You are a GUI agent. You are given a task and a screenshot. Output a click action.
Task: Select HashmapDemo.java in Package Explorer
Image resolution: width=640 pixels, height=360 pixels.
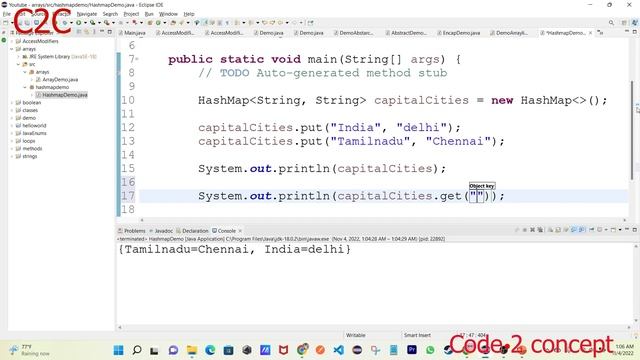pyautogui.click(x=64, y=95)
